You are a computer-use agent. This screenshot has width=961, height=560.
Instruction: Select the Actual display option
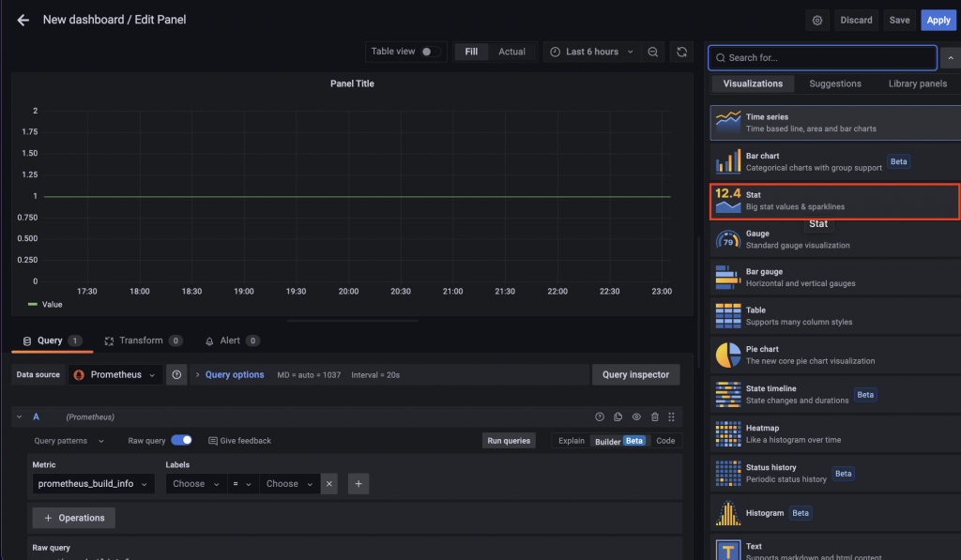pos(511,53)
